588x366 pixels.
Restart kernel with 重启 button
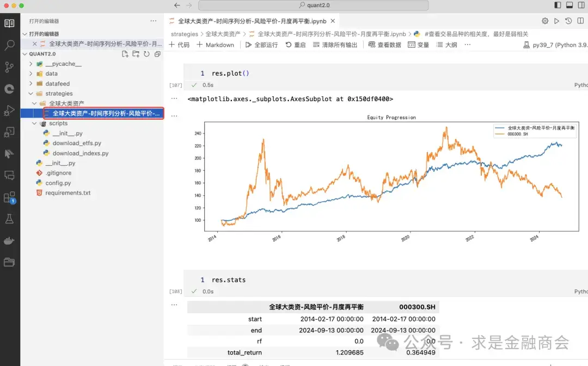coord(296,45)
